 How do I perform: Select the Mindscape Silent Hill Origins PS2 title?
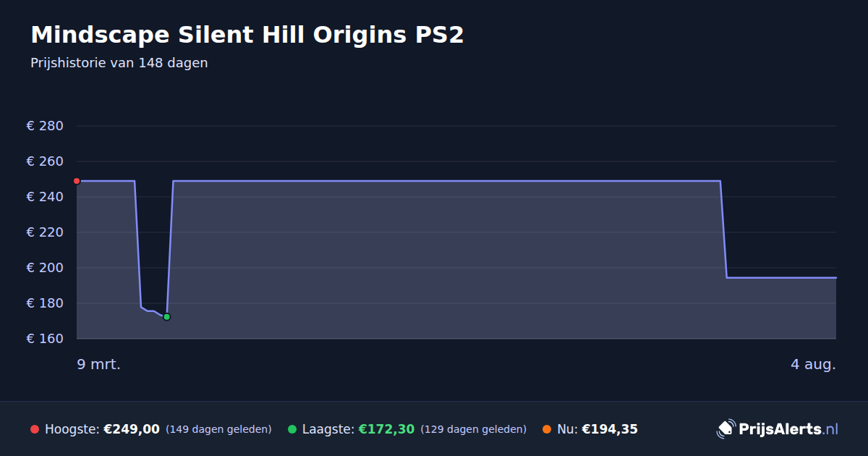247,35
